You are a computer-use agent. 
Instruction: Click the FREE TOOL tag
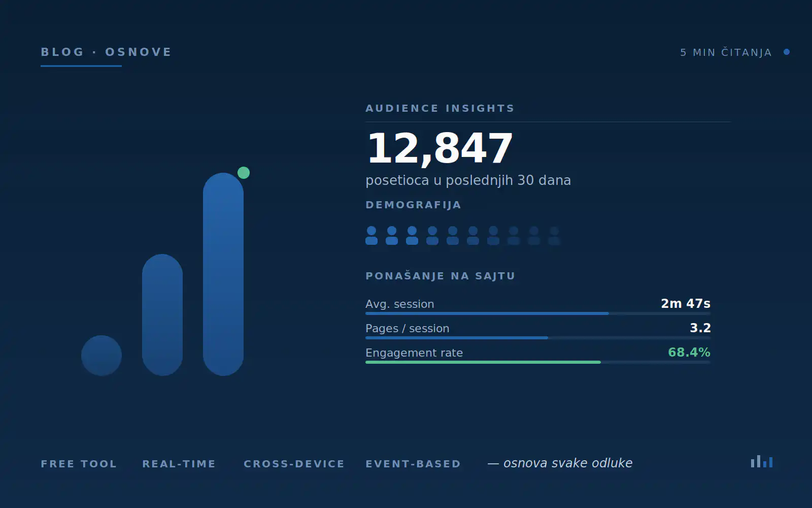point(79,464)
